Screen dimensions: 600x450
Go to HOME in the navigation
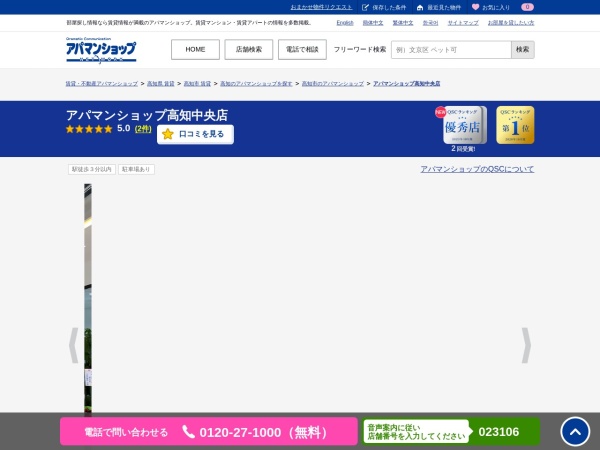[x=195, y=49]
